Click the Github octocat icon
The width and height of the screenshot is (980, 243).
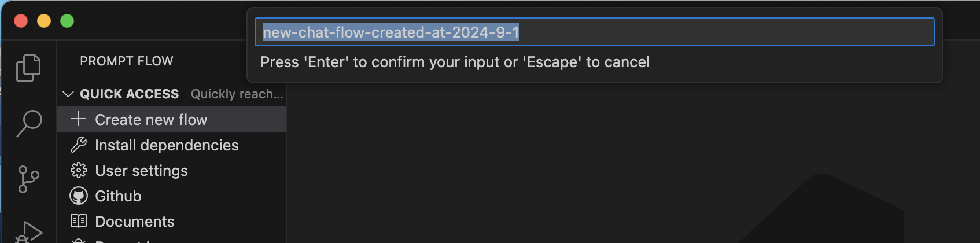78,196
